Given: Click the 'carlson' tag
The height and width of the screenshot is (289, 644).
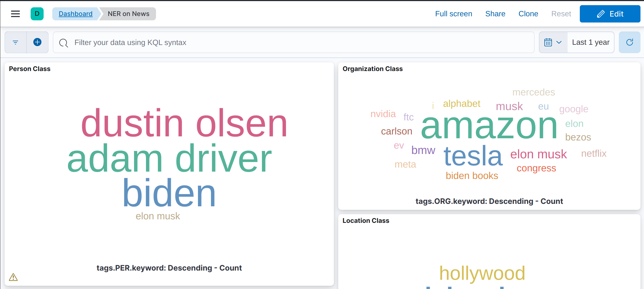Looking at the screenshot, I should pyautogui.click(x=396, y=131).
